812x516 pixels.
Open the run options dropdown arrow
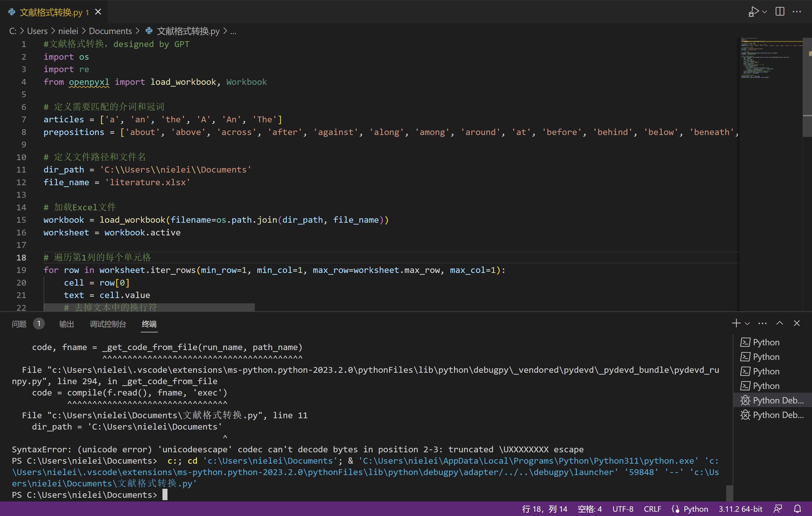coord(764,12)
